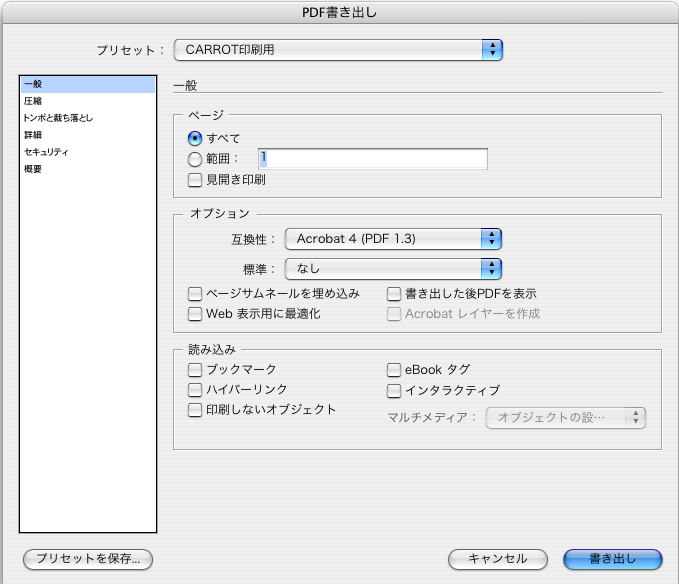679x584 pixels.
Task: Click the 書き出し export button
Action: (613, 559)
